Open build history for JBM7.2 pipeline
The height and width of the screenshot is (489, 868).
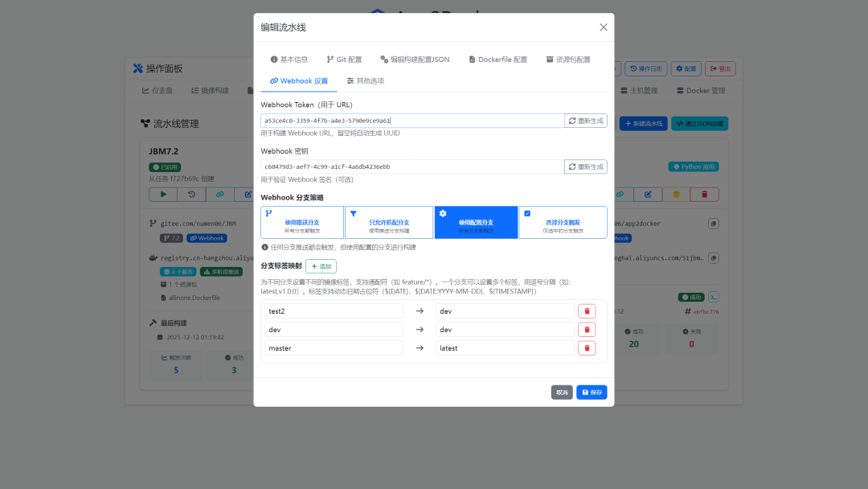[190, 194]
